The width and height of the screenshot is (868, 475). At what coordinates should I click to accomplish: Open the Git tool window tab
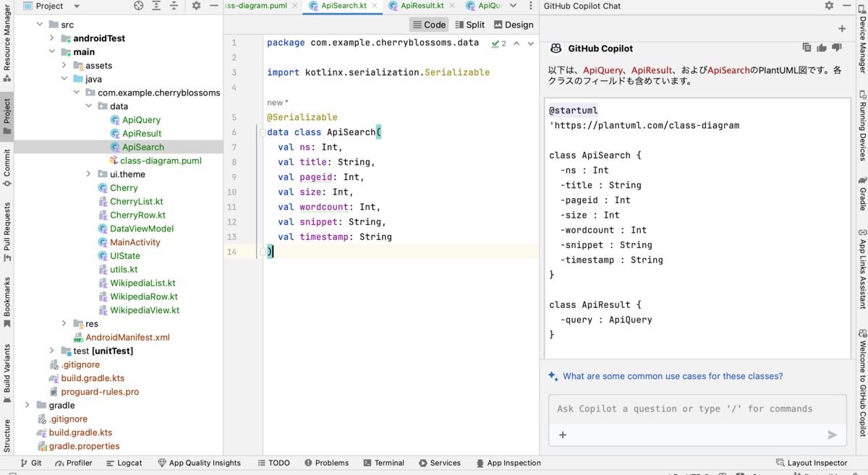pyautogui.click(x=31, y=463)
